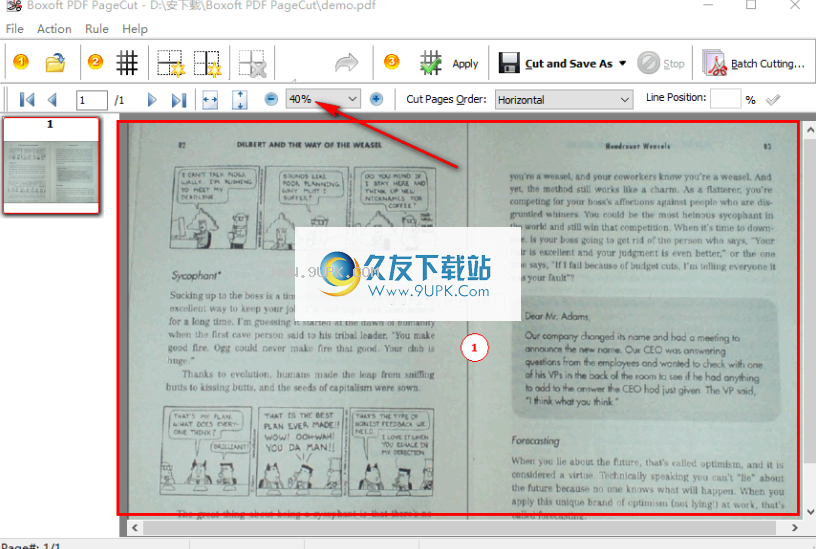Go to the previous page

pos(52,99)
